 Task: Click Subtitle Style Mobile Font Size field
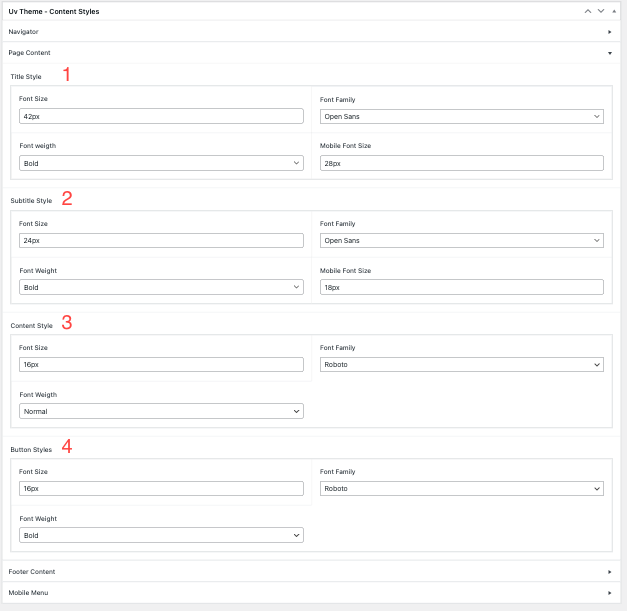point(461,287)
